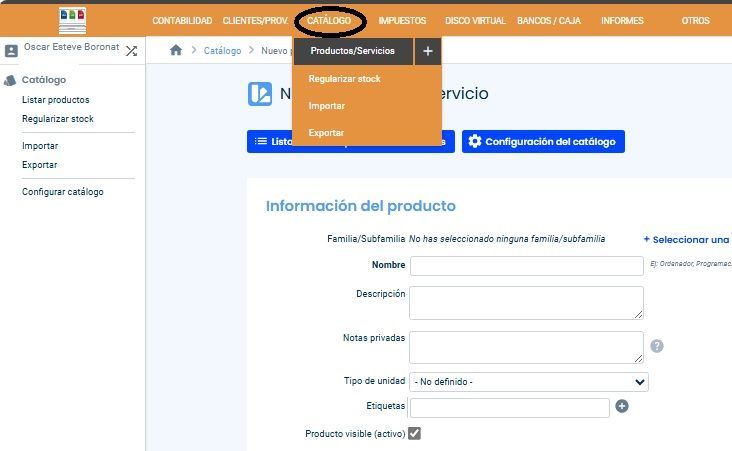
Task: Open the DISCO VIRTUAL menu
Action: click(x=475, y=21)
